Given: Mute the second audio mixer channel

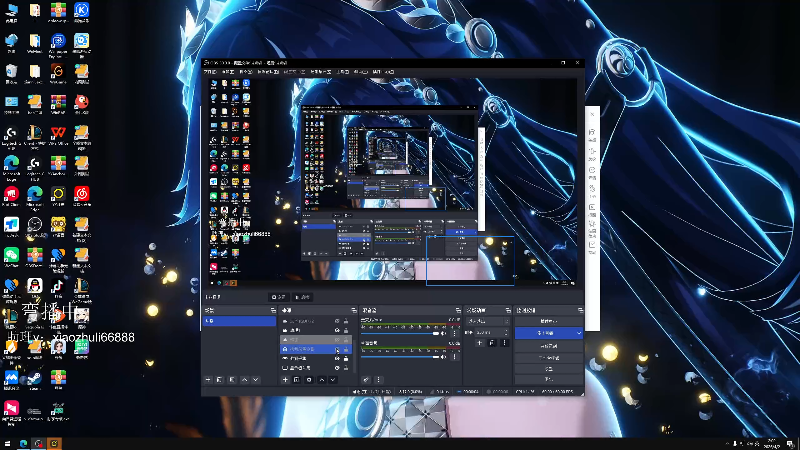Looking at the screenshot, I should [443, 357].
